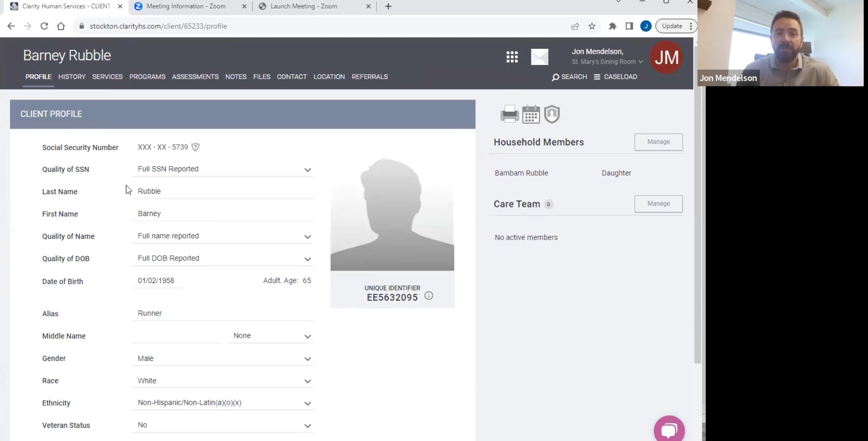Click SSN shield reveal icon
Viewport: 868px width, 441px height.
coord(195,147)
